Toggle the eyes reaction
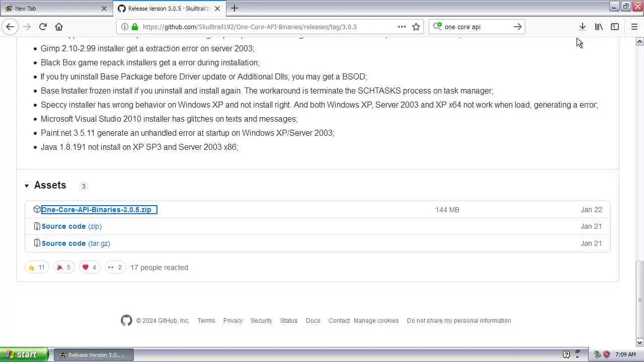 (x=115, y=267)
